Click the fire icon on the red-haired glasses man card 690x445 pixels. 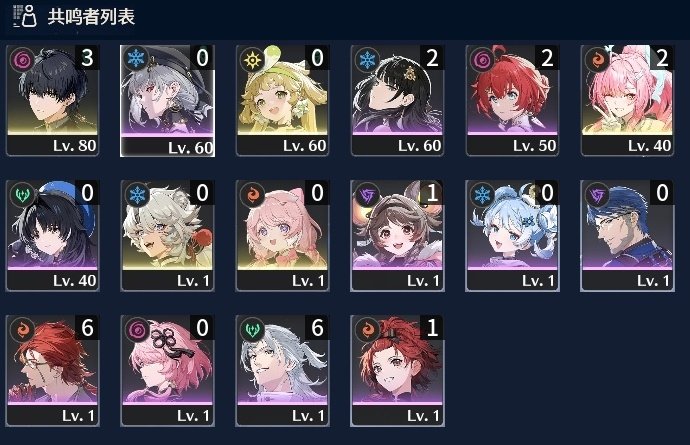pyautogui.click(x=22, y=329)
